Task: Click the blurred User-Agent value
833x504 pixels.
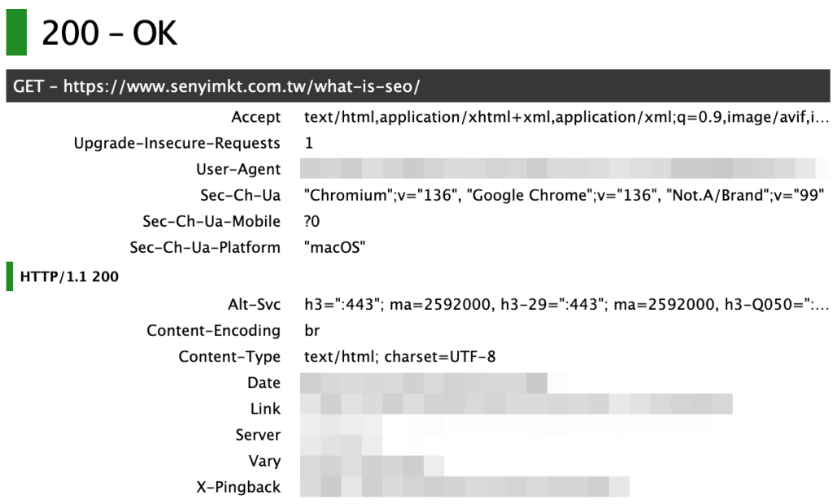Action: [564, 168]
